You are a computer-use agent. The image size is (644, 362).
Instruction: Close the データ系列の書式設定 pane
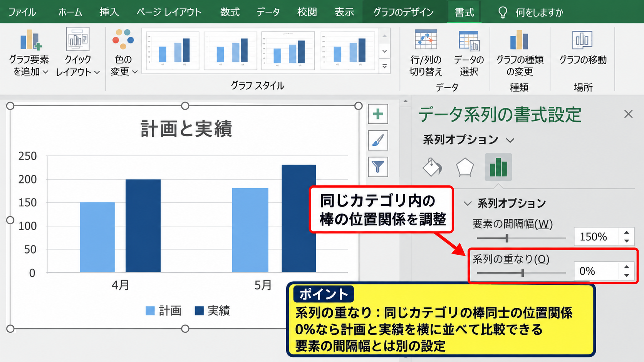[628, 114]
